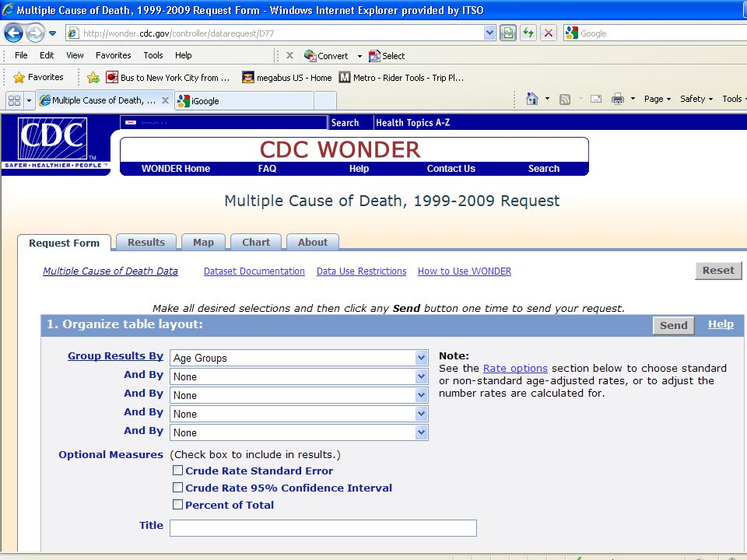
Task: Open the Safety command menu
Action: tap(696, 99)
